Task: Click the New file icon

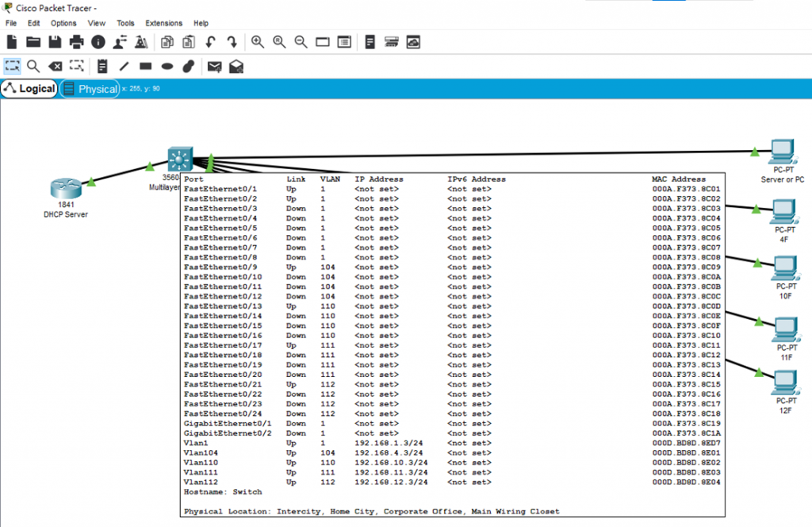Action: point(12,42)
